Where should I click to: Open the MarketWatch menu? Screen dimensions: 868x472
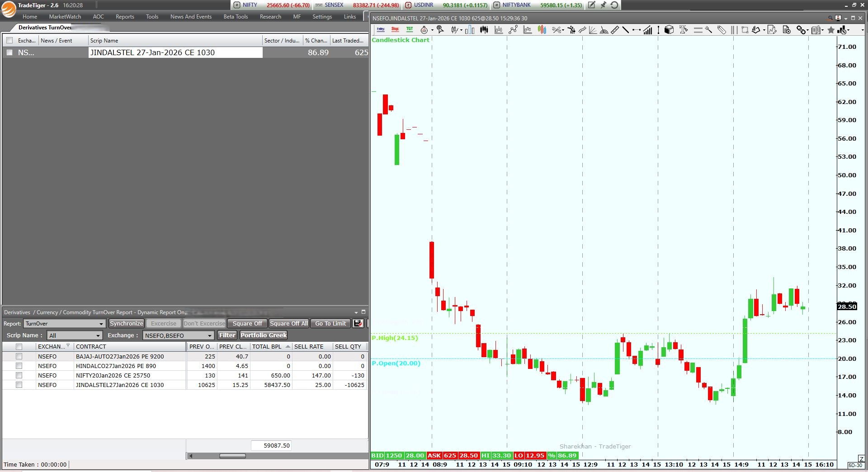coord(65,17)
